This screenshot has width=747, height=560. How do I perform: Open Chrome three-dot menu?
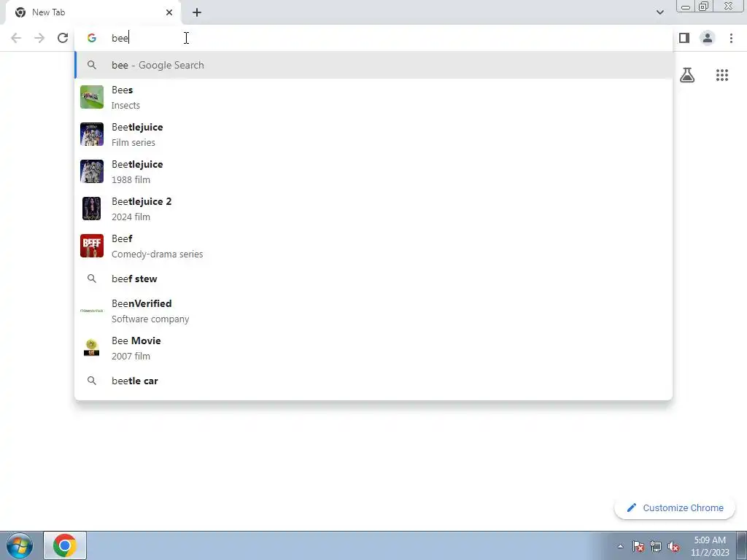click(x=731, y=38)
